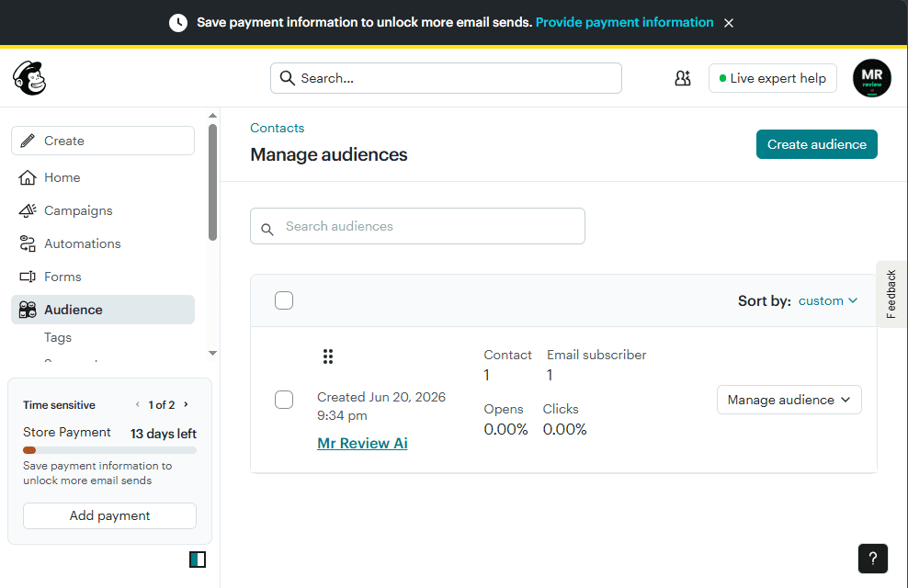Collapse the sidebar with the panel icon
The width and height of the screenshot is (908, 588).
click(198, 560)
